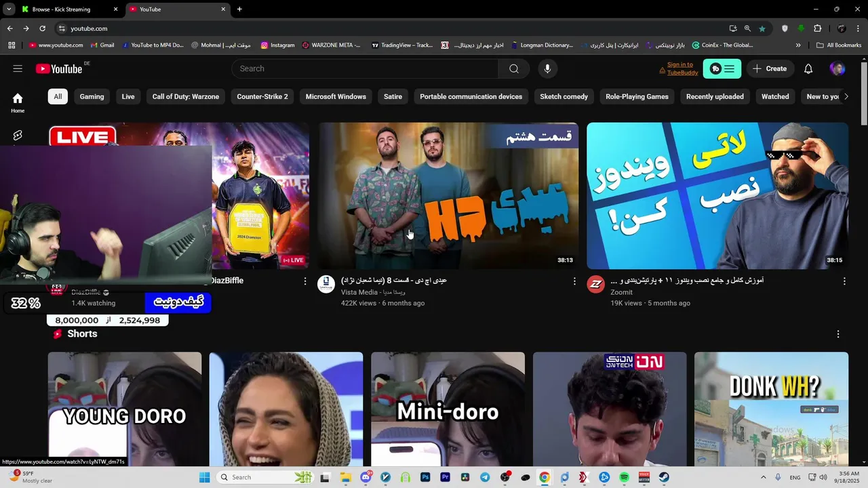Open the Zoomit channel avatar
This screenshot has width=868, height=488.
pyautogui.click(x=595, y=284)
